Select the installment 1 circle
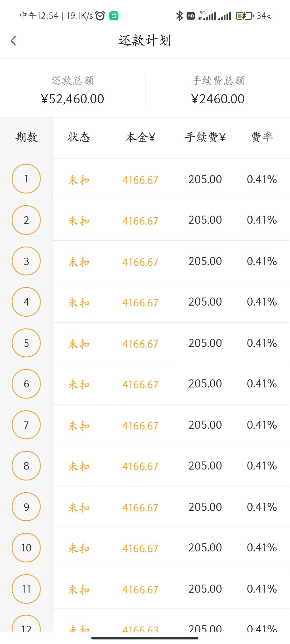 pos(26,179)
